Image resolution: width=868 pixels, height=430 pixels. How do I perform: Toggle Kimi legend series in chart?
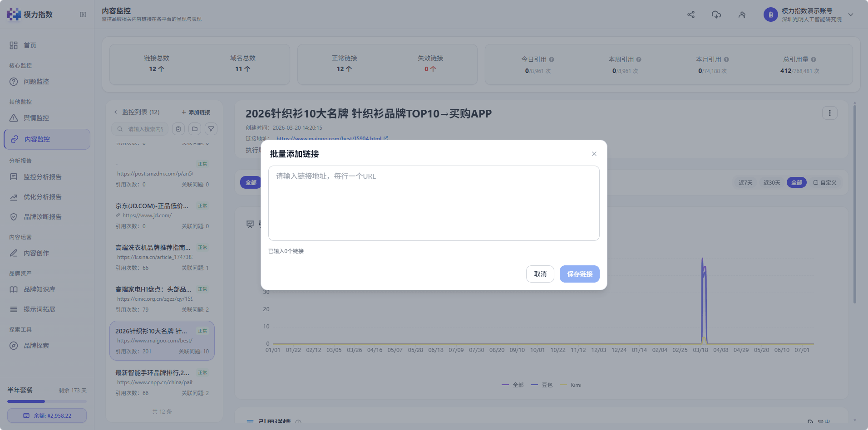coord(571,385)
